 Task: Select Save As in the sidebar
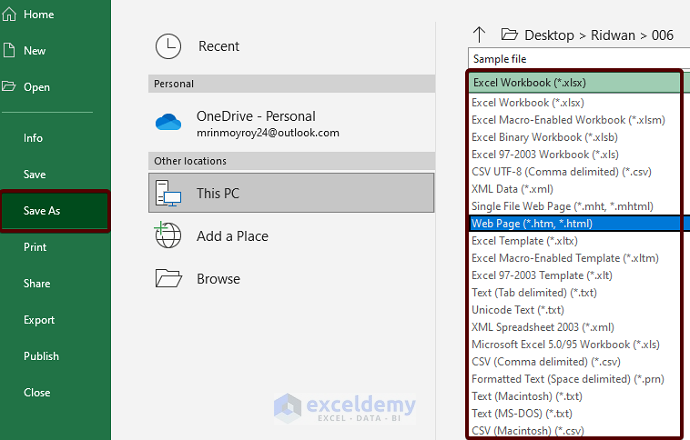tap(55, 211)
